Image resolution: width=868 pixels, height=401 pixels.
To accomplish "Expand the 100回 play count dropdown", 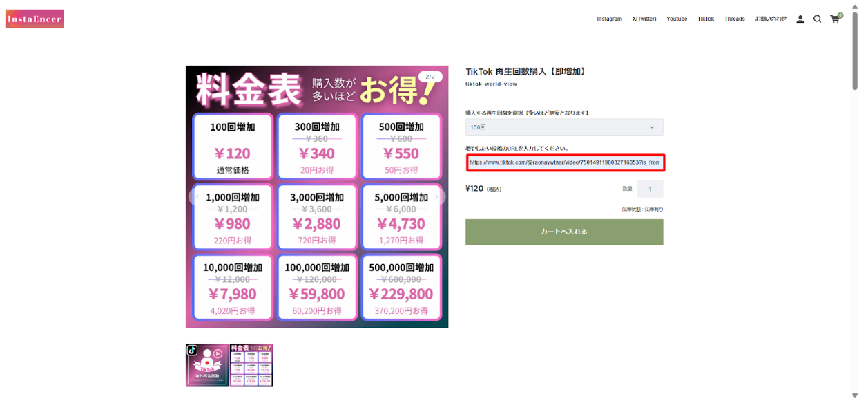I will [x=564, y=127].
